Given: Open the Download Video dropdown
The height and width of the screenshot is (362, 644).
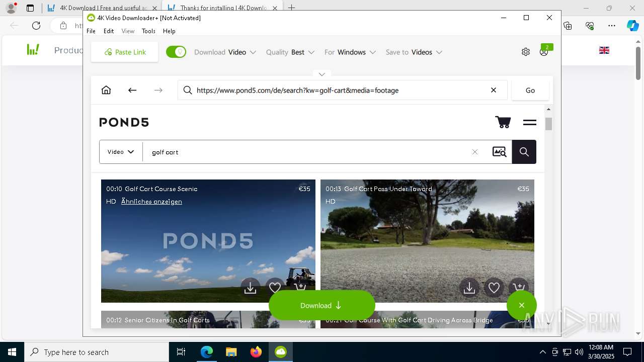Looking at the screenshot, I should pos(225,52).
